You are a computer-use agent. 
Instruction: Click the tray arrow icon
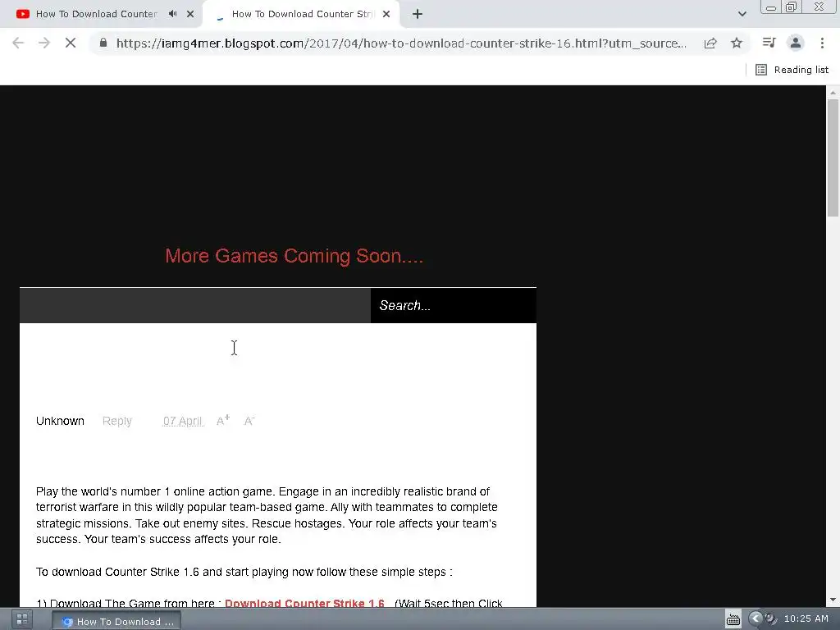tap(756, 619)
